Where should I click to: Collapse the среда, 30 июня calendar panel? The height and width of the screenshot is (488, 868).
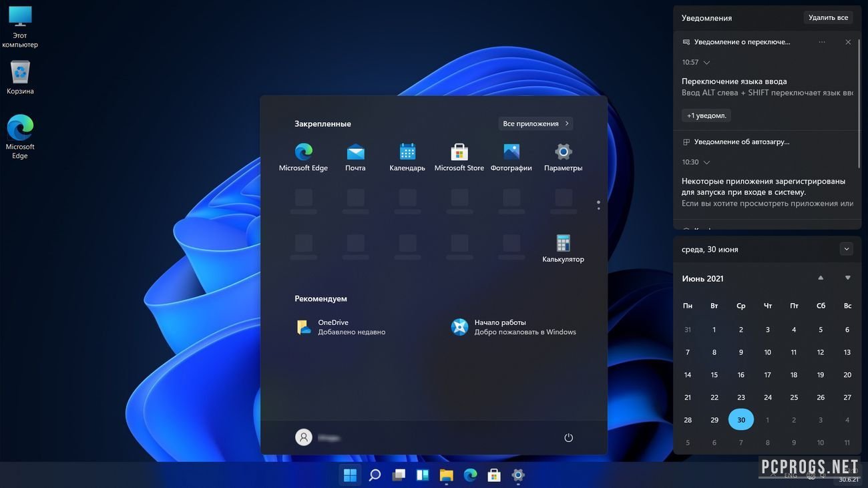pyautogui.click(x=846, y=248)
